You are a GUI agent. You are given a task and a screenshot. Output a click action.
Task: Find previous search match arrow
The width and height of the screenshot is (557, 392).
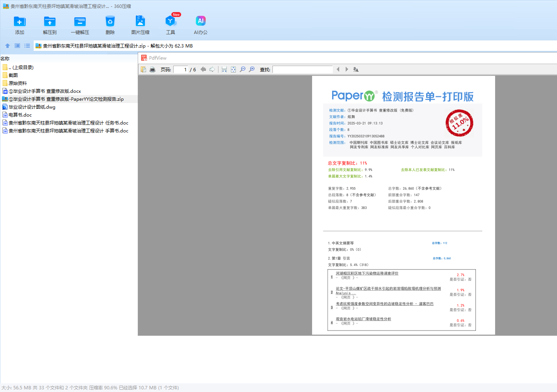tap(338, 69)
